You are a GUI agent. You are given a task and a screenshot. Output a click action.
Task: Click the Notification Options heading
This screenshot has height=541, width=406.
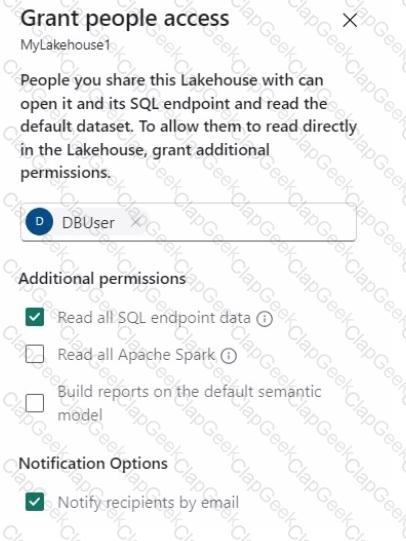93,463
